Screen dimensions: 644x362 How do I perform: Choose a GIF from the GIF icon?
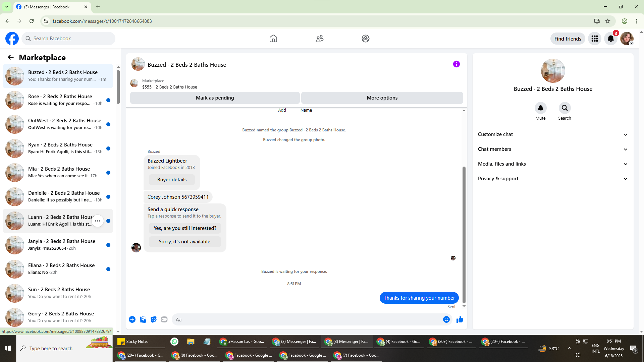pyautogui.click(x=164, y=319)
